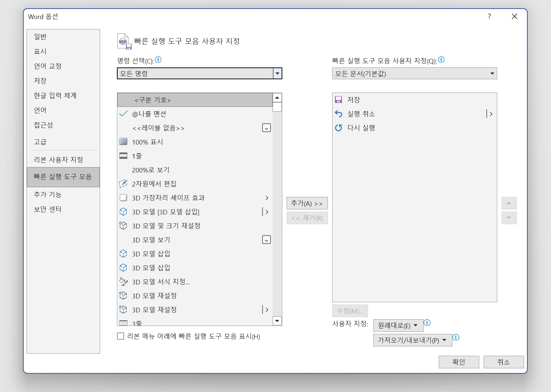The height and width of the screenshot is (392, 551).
Task: Open the 원래대로(E) dropdown button
Action: click(x=398, y=325)
